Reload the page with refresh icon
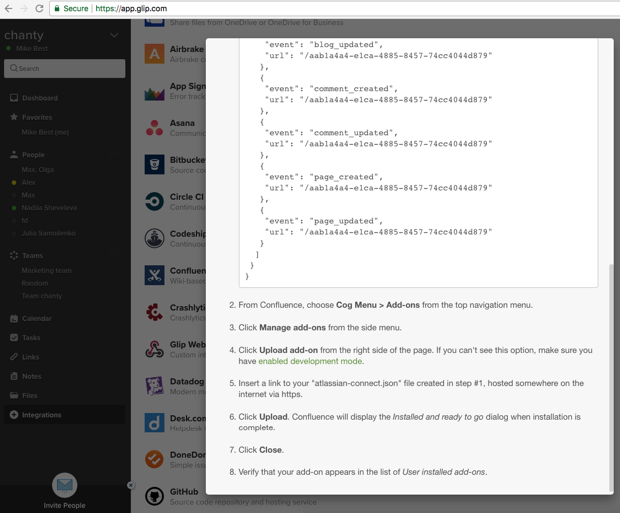Screen dimensions: 620x513 point(39,8)
